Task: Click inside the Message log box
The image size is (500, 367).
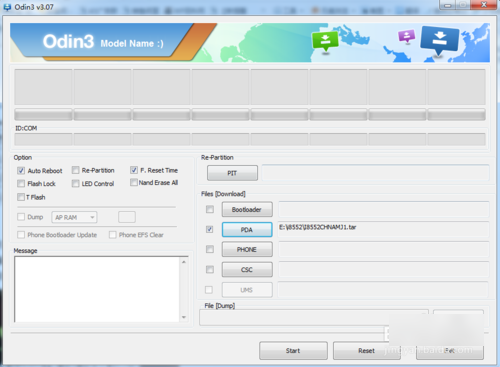Action: [97, 289]
